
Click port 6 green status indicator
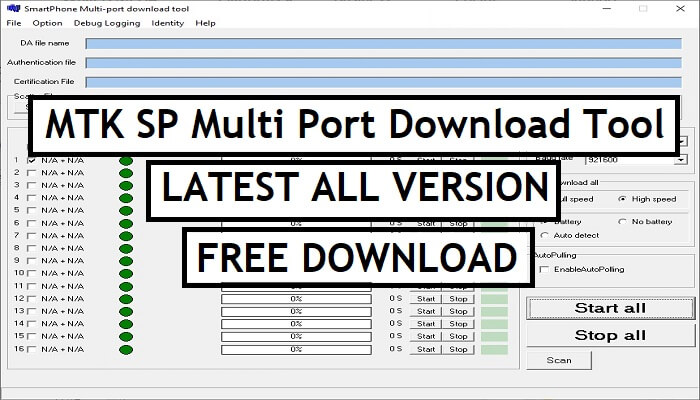click(x=126, y=224)
